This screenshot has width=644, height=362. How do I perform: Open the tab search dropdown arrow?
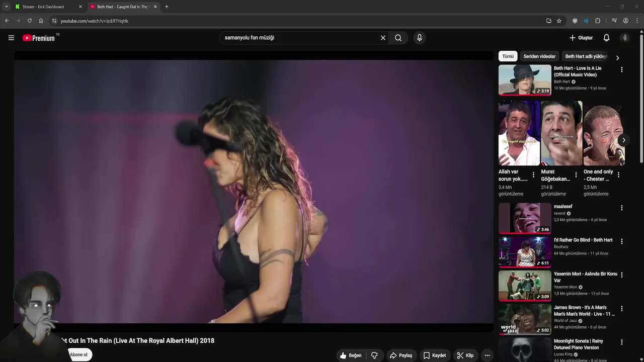7,7
